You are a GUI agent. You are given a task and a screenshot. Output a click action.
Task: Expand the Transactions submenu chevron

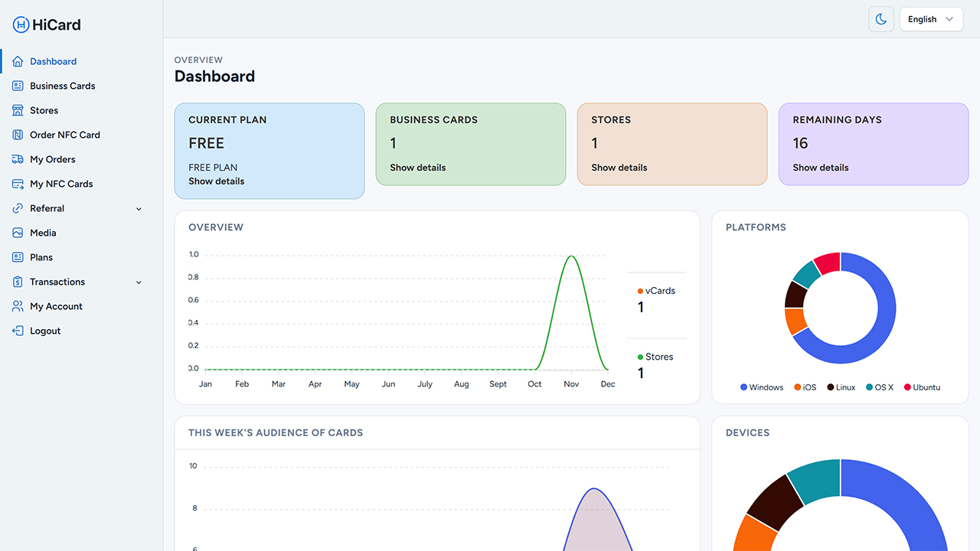(x=139, y=282)
